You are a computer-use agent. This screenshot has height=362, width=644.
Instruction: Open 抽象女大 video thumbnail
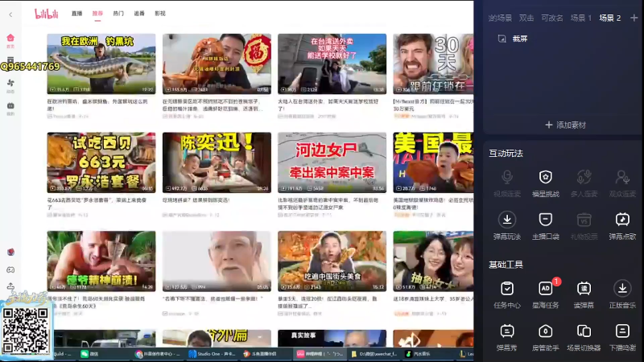(433, 261)
